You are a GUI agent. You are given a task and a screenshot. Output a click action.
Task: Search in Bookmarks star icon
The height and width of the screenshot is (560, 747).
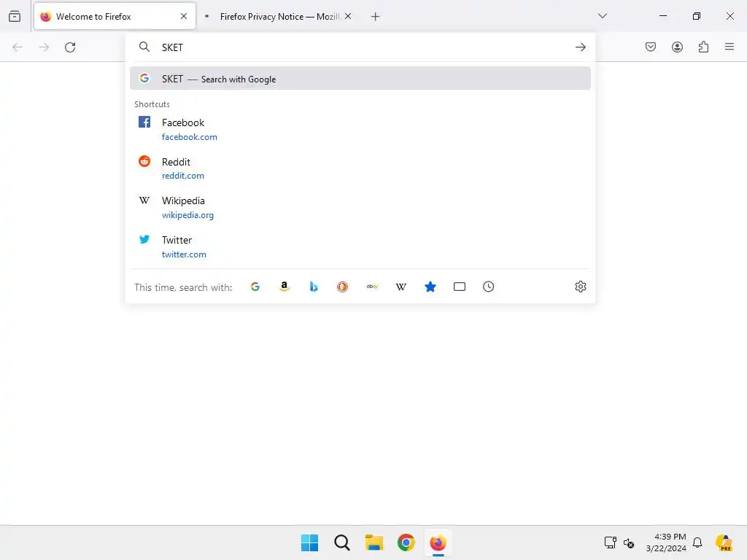click(430, 287)
